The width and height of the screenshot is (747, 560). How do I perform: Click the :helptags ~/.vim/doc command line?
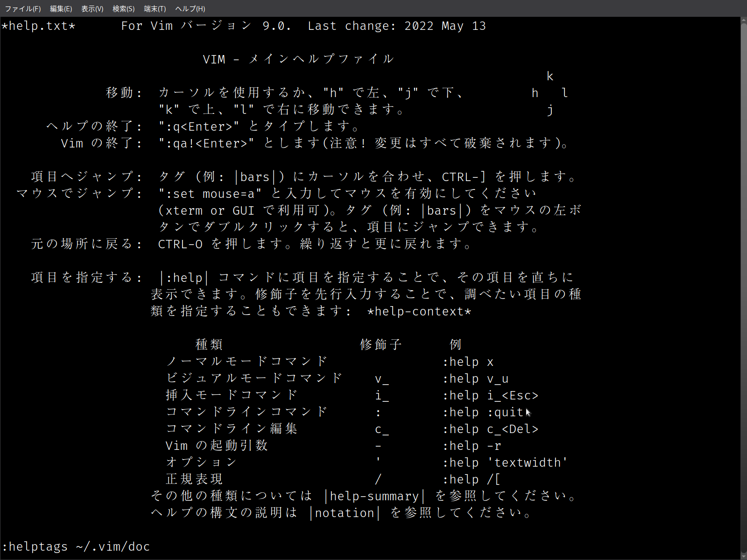76,546
